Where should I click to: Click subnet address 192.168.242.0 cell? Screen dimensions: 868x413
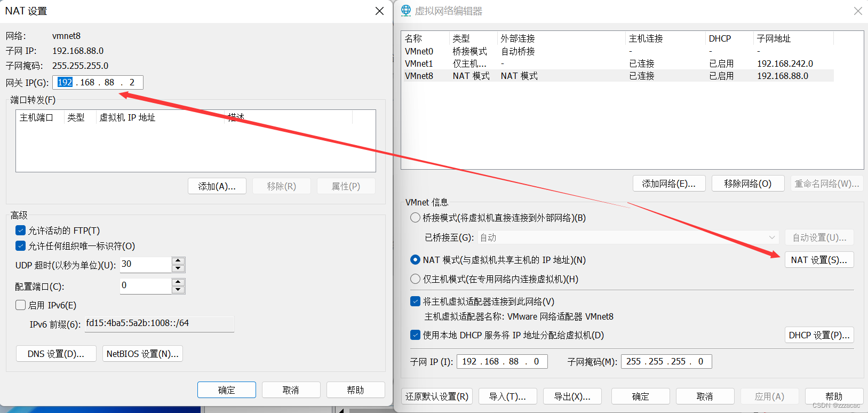pos(785,63)
